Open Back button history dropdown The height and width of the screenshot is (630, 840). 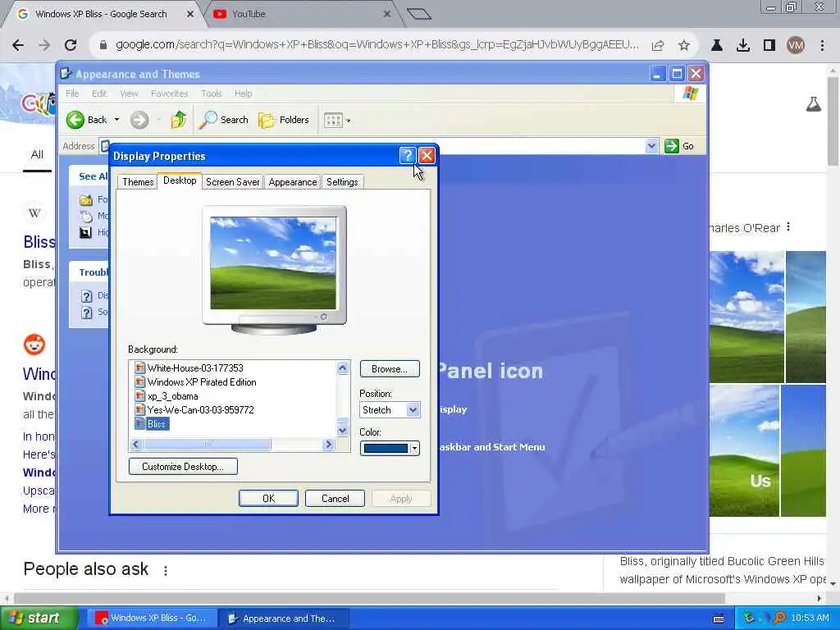116,120
